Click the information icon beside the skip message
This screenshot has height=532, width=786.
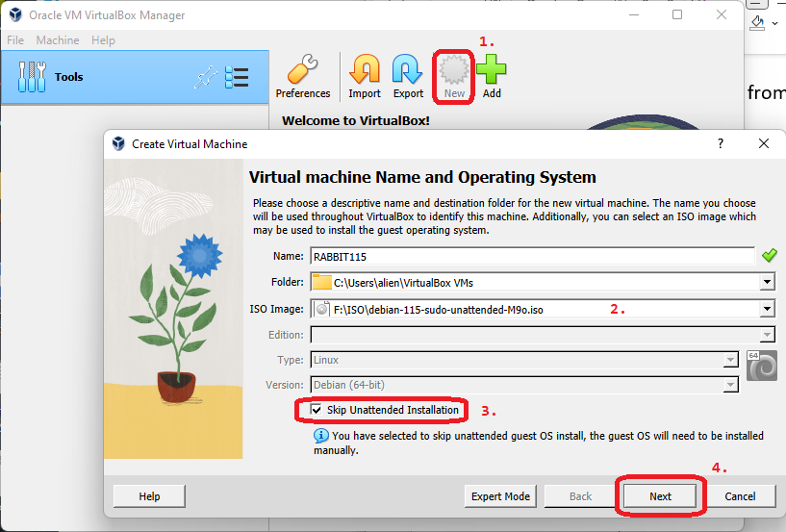coord(320,436)
